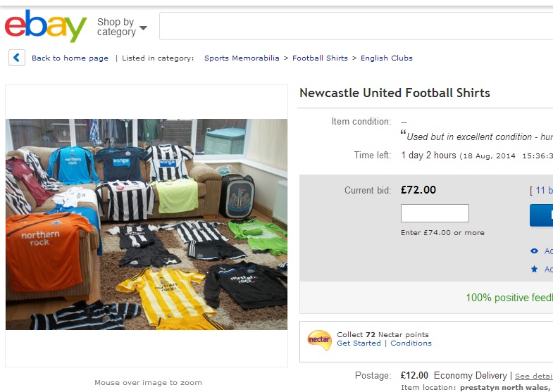Image resolution: width=553 pixels, height=392 pixels.
Task: Click the blue bid button
Action: point(542,215)
